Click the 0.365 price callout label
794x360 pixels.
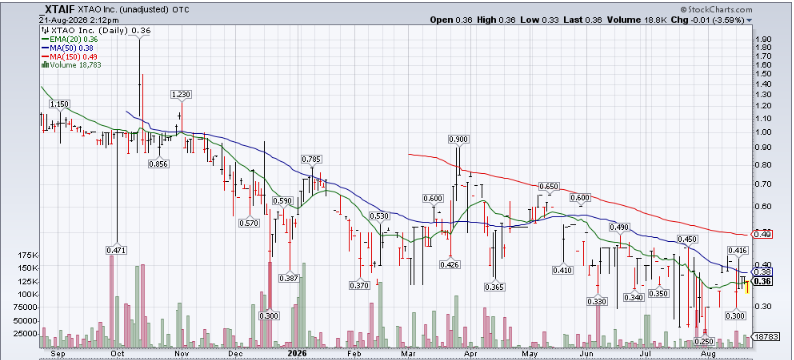[494, 287]
